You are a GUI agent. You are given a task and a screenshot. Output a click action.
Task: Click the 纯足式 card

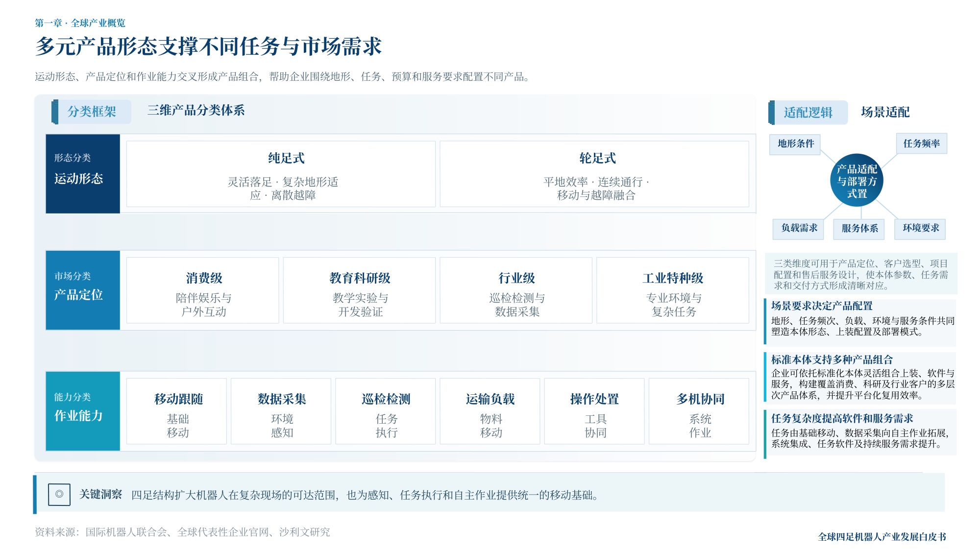(x=281, y=174)
